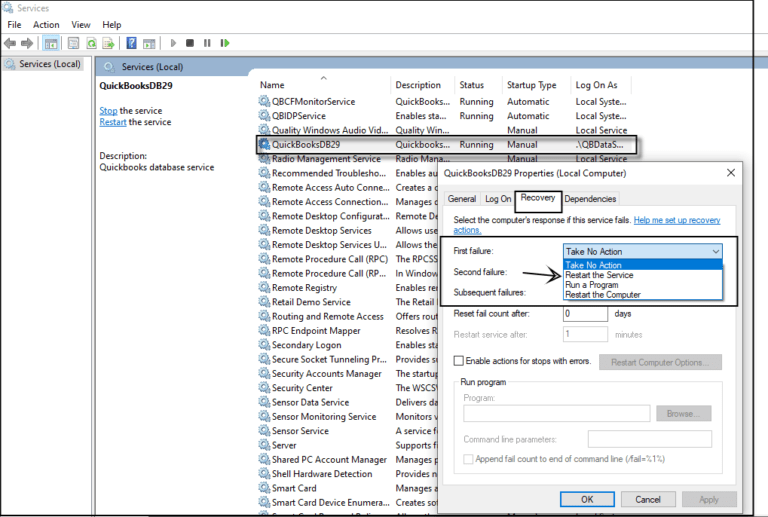Click the Security Center gear icon
This screenshot has height=517, width=768.
pos(264,388)
